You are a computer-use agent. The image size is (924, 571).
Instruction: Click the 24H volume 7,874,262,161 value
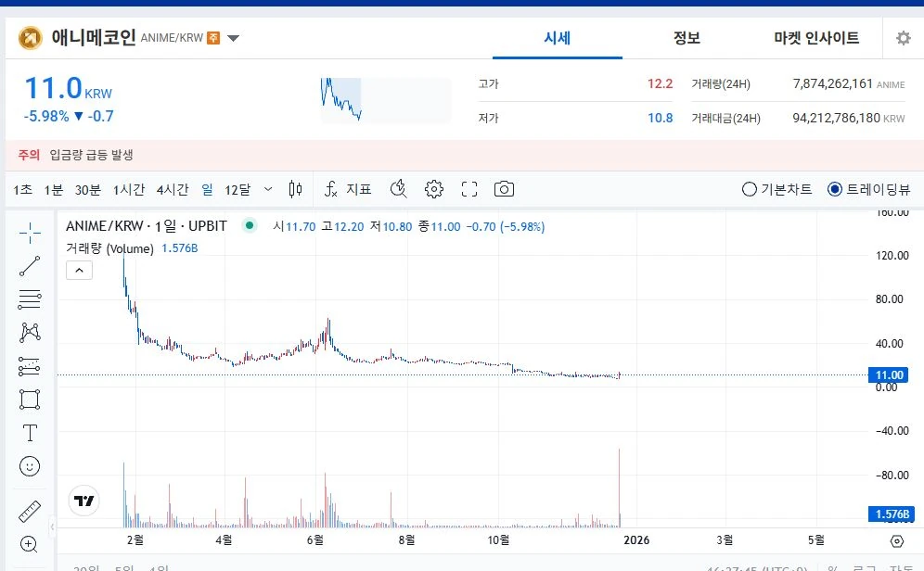click(x=832, y=83)
